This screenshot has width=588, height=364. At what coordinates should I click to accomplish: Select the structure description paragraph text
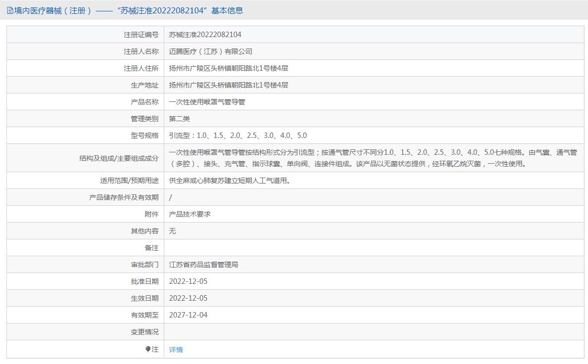[x=373, y=158]
